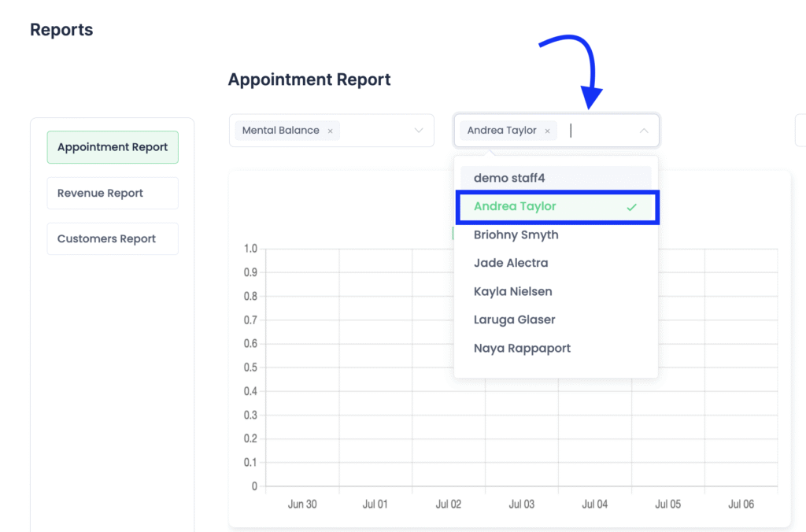
Task: Expand the Mental Balance dropdown chevron
Action: (x=419, y=131)
